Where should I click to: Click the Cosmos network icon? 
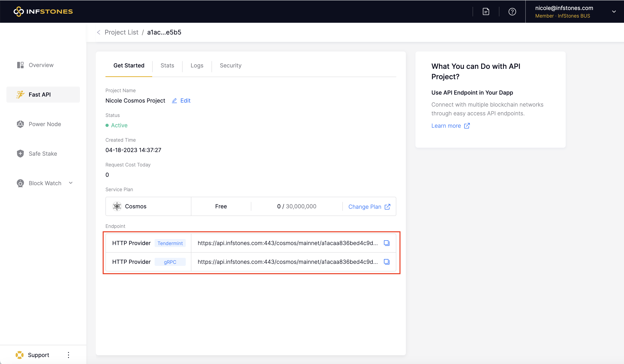(x=117, y=206)
